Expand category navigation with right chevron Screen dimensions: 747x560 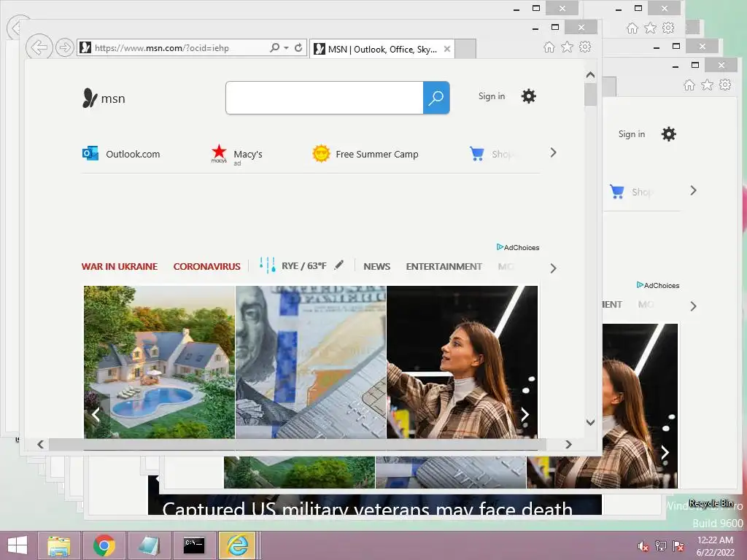click(x=553, y=268)
